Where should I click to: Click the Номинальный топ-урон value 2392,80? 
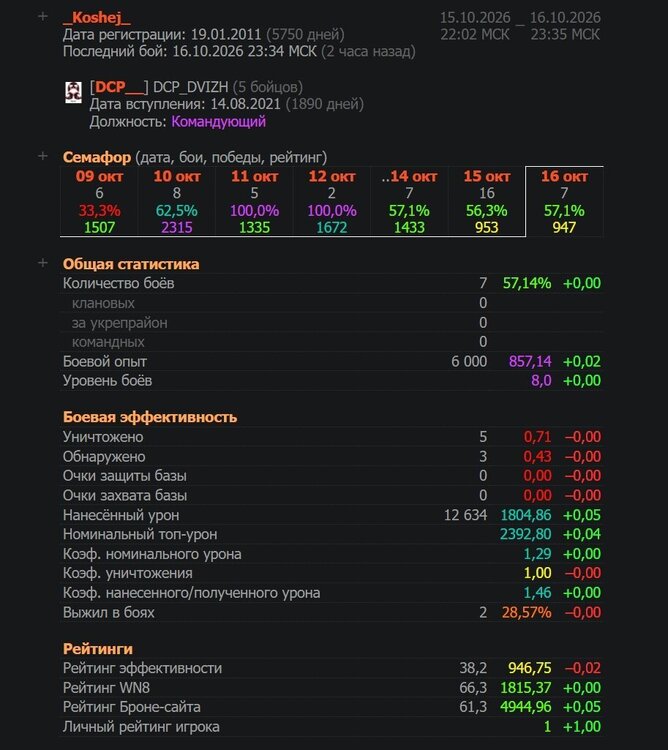[x=526, y=534]
